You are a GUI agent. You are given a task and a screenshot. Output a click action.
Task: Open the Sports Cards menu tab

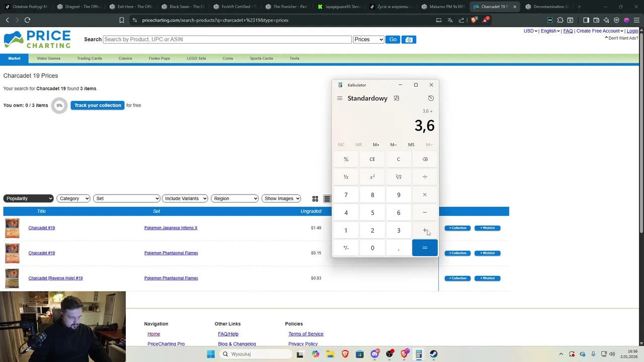pos(262,58)
